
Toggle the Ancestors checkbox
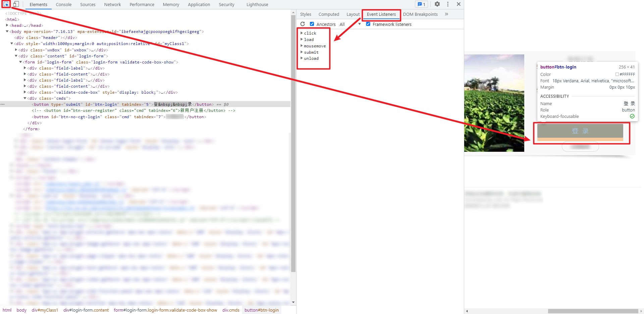coord(312,24)
